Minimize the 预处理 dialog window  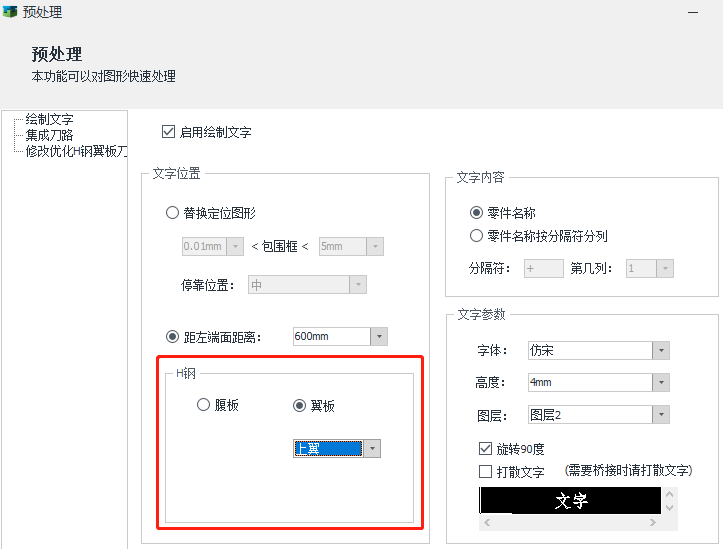click(693, 10)
